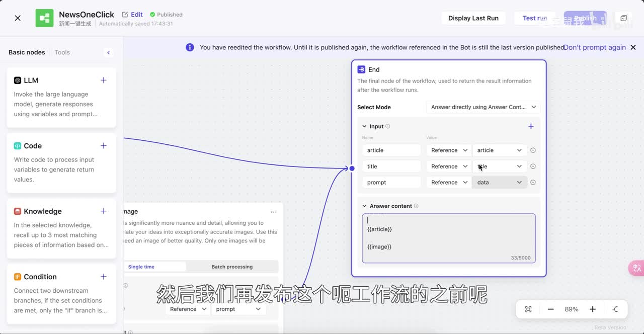Viewport: 644px width, 334px height.
Task: Add a Code node with plus icon
Action: pos(103,146)
